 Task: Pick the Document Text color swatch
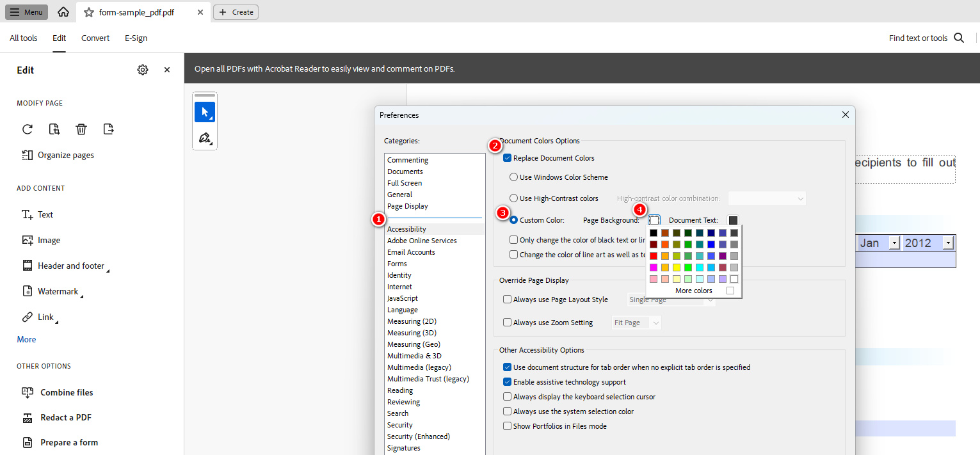(x=733, y=220)
